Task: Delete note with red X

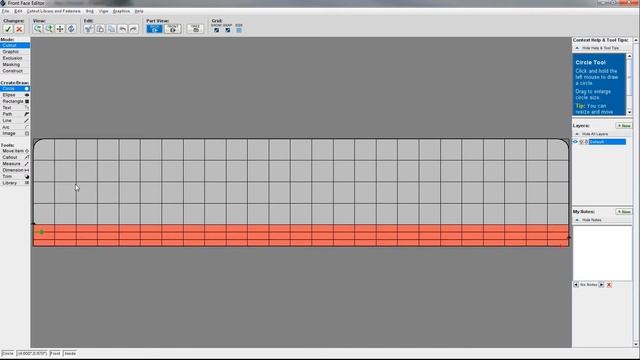Action: tap(609, 285)
